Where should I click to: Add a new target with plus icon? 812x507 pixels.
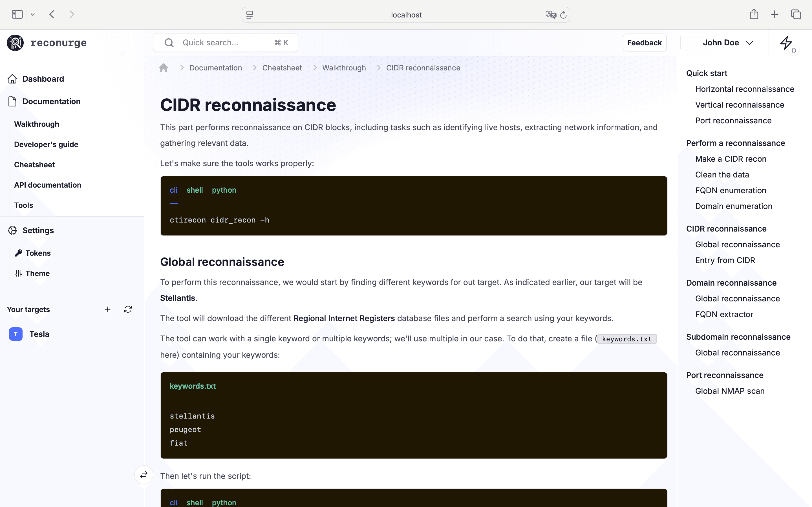pyautogui.click(x=108, y=310)
